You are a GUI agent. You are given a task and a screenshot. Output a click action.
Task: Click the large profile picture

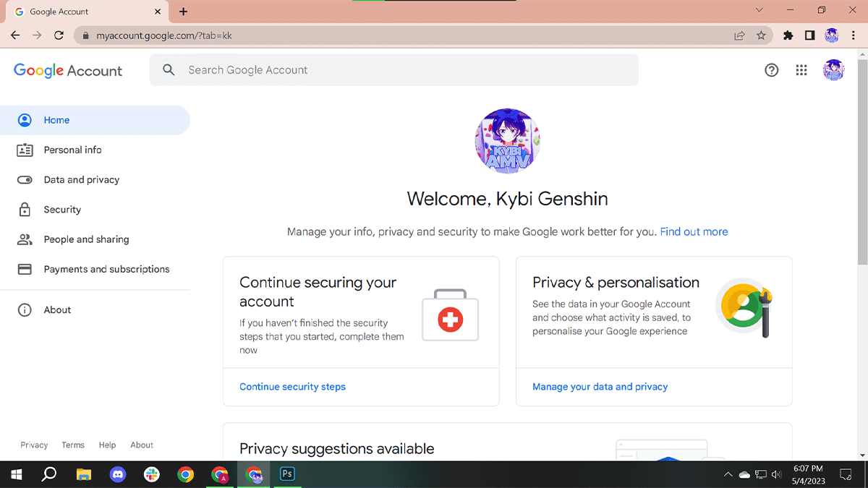coord(508,141)
